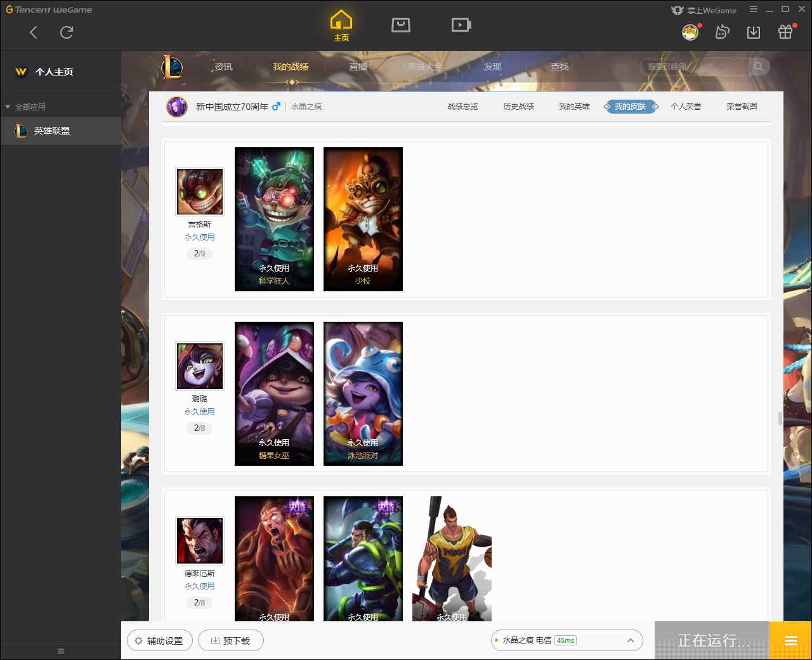Click the vertical scrollbar handle
Image resolution: width=812 pixels, height=660 pixels.
(780, 418)
